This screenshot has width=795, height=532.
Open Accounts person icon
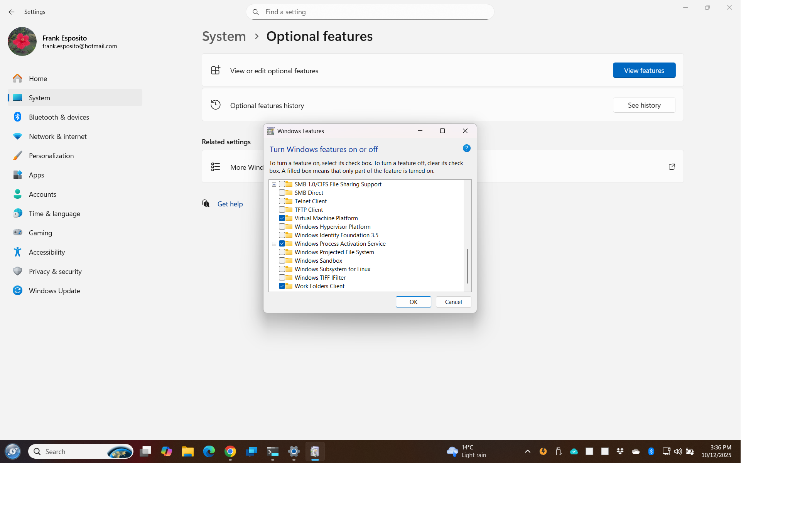(x=17, y=194)
